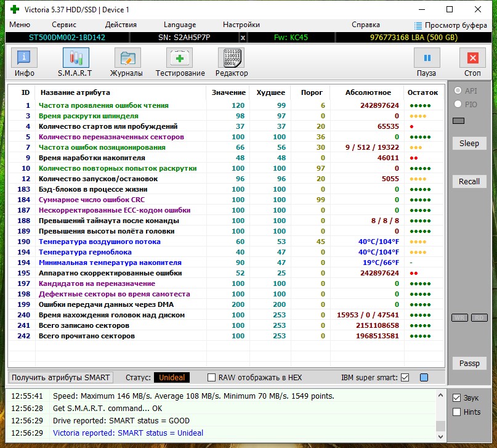497x448 pixels.
Task: Select row Температура воздушного потока
Action: click(x=226, y=242)
